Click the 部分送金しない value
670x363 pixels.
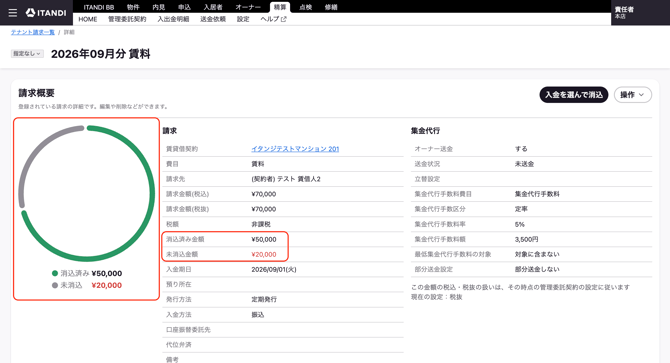pyautogui.click(x=537, y=269)
